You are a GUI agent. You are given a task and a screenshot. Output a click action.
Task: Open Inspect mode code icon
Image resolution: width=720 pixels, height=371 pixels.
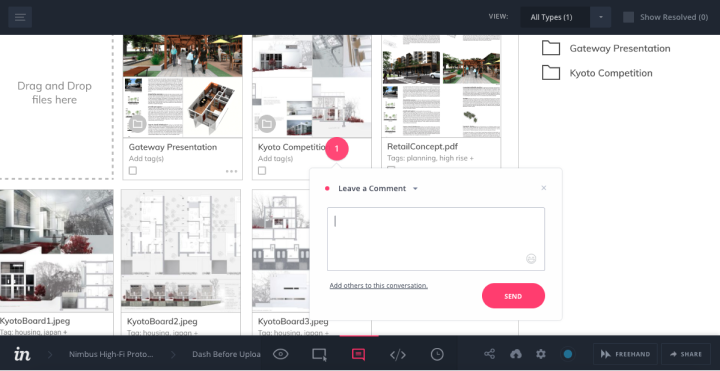398,354
